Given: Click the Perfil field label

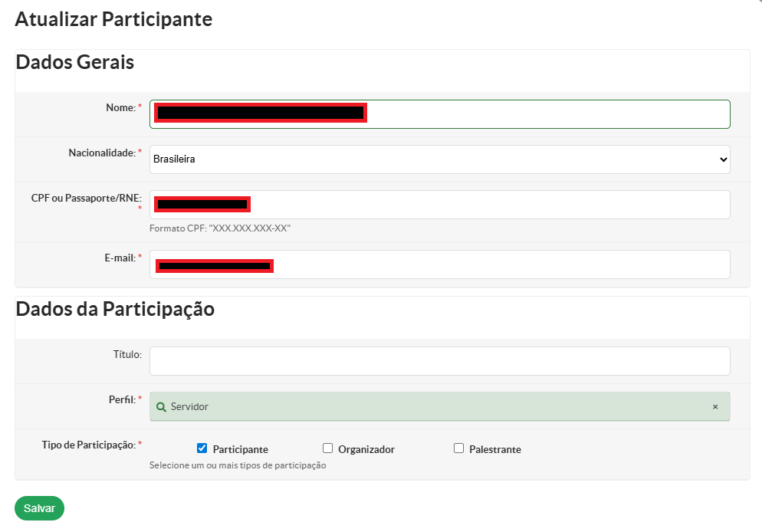Looking at the screenshot, I should 122,400.
